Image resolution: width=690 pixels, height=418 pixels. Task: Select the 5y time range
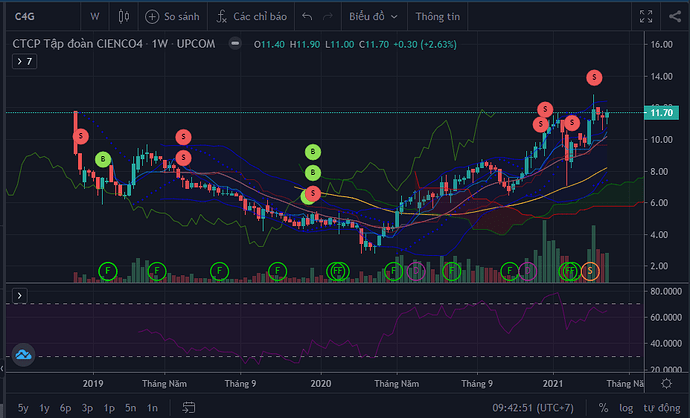point(23,407)
